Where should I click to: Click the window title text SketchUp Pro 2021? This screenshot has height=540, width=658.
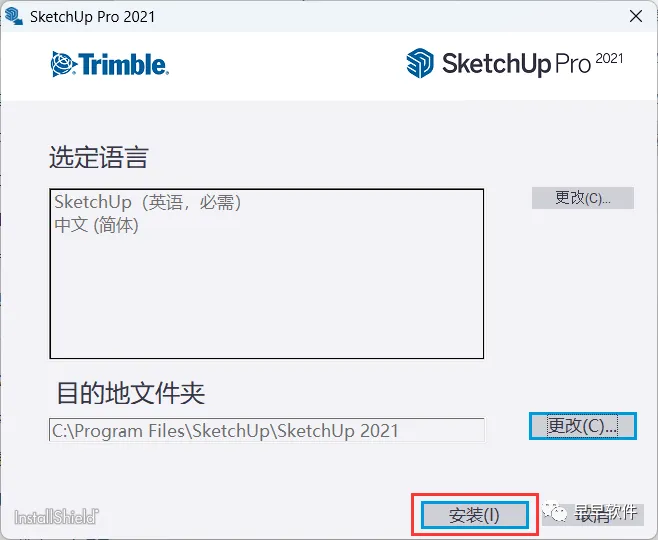click(x=93, y=17)
